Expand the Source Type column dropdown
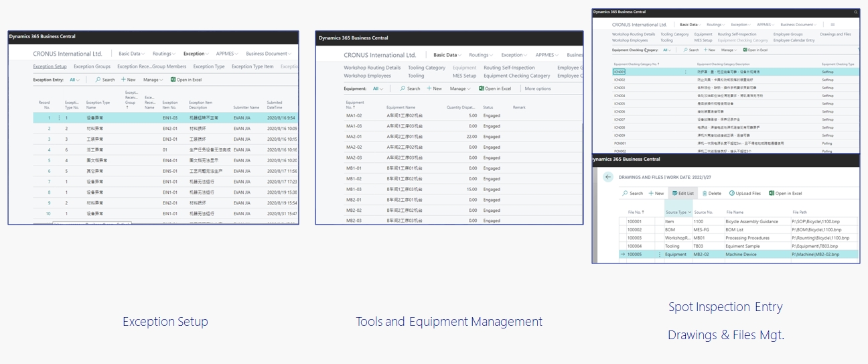Screen dimensions: 868x364 pos(689,212)
